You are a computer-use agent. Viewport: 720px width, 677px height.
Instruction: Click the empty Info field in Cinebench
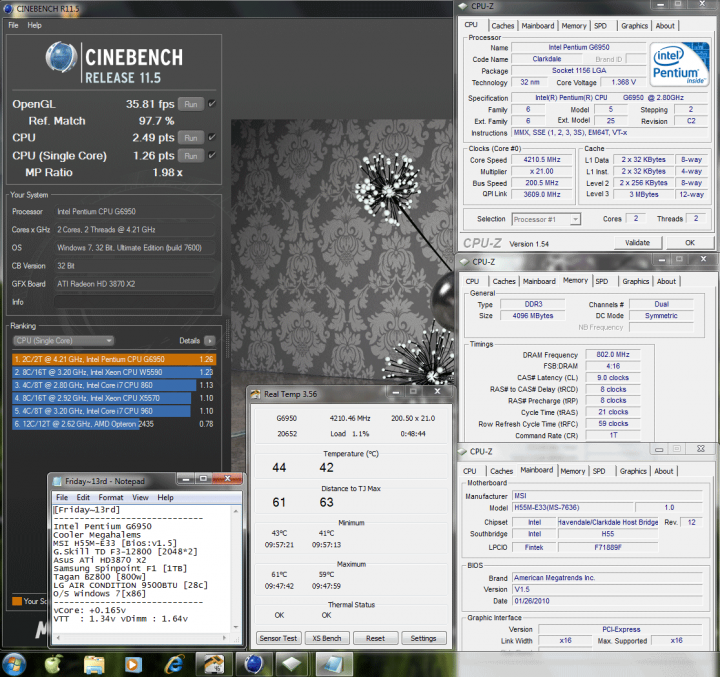[x=135, y=302]
